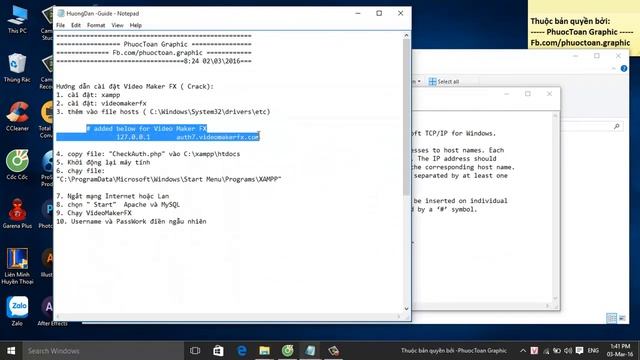Image resolution: width=640 pixels, height=360 pixels.
Task: Click the highlighted auth7.videomakerfx.com line
Action: tap(158, 137)
